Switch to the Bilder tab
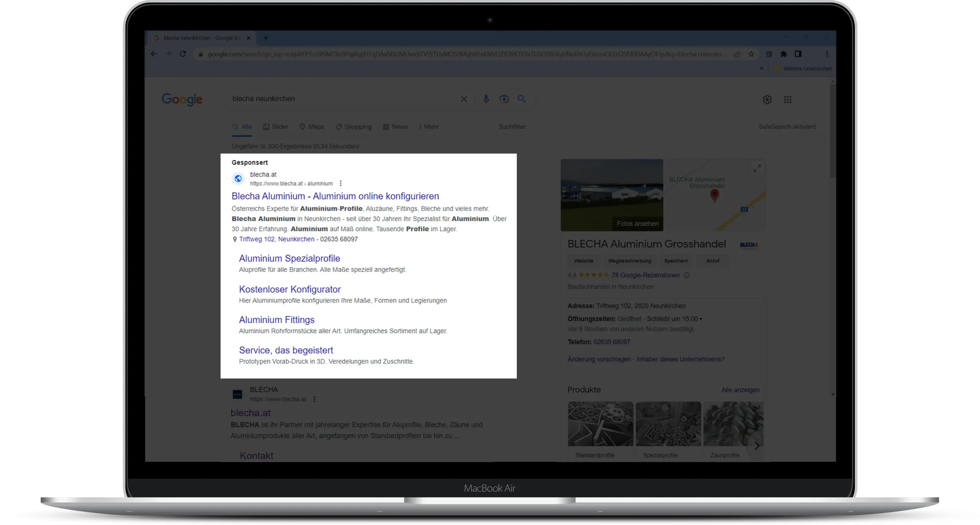 tap(276, 127)
